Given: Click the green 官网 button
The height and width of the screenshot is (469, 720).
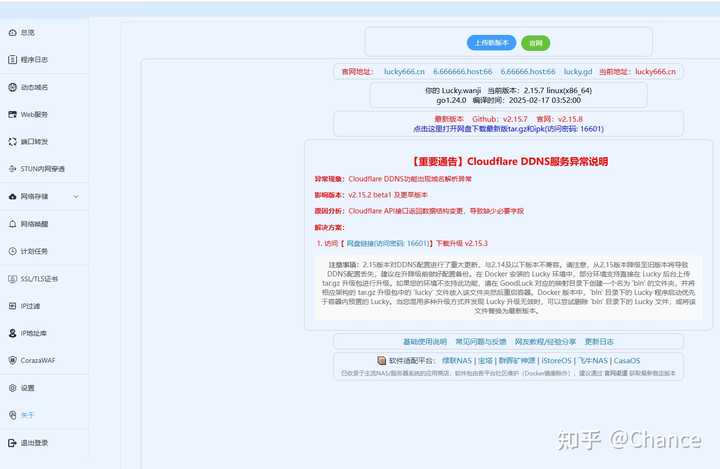Looking at the screenshot, I should tap(536, 43).
